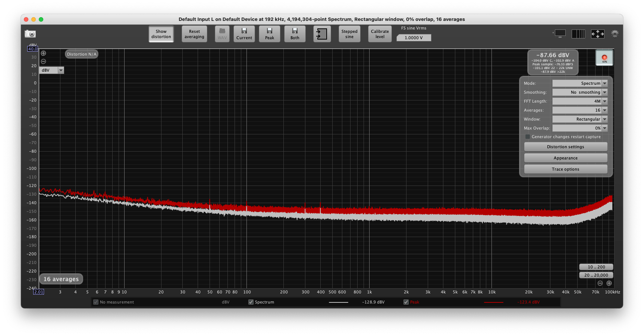
Task: Open the level meters bars icon
Action: click(x=578, y=34)
